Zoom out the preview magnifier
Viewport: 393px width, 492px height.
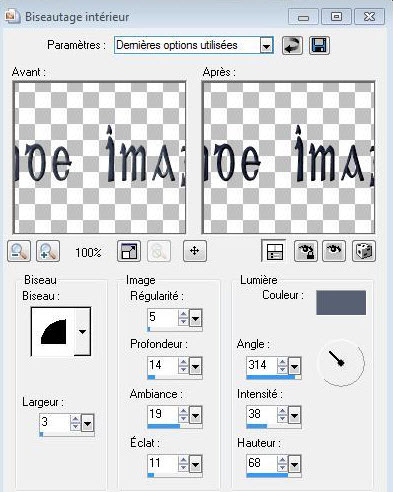(x=19, y=251)
